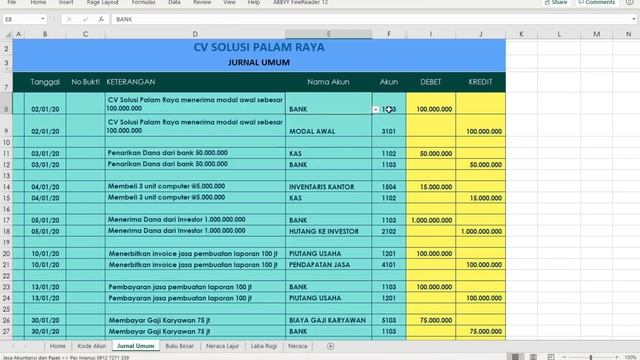Add a new sheet with the plus icon
640x360 pixels.
(331, 346)
